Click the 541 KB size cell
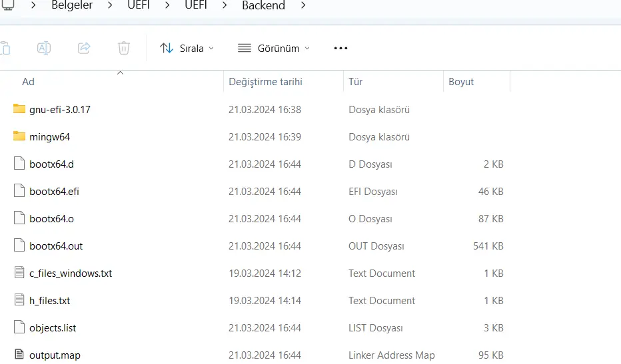 coord(488,246)
